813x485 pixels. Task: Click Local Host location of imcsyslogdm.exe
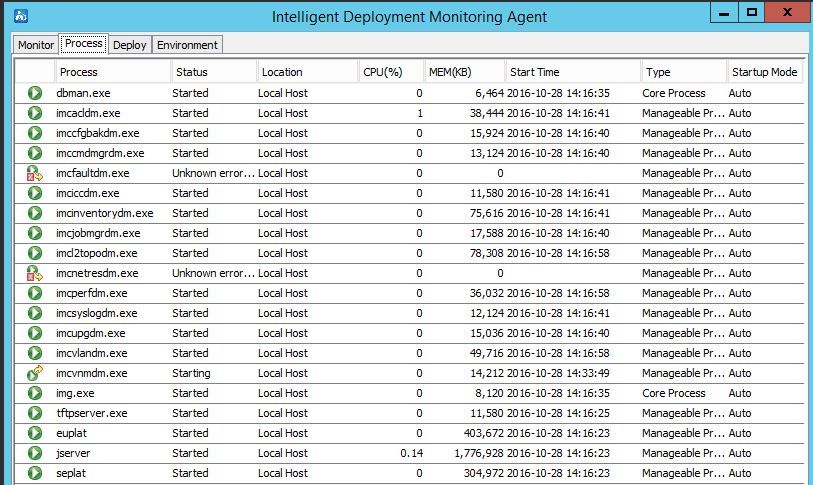pyautogui.click(x=283, y=313)
